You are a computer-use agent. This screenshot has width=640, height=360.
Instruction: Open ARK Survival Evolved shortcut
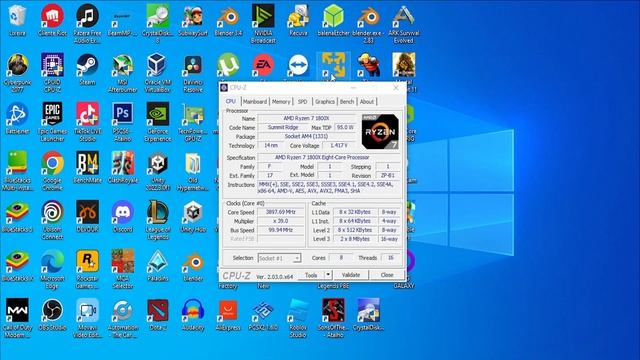[x=404, y=24]
